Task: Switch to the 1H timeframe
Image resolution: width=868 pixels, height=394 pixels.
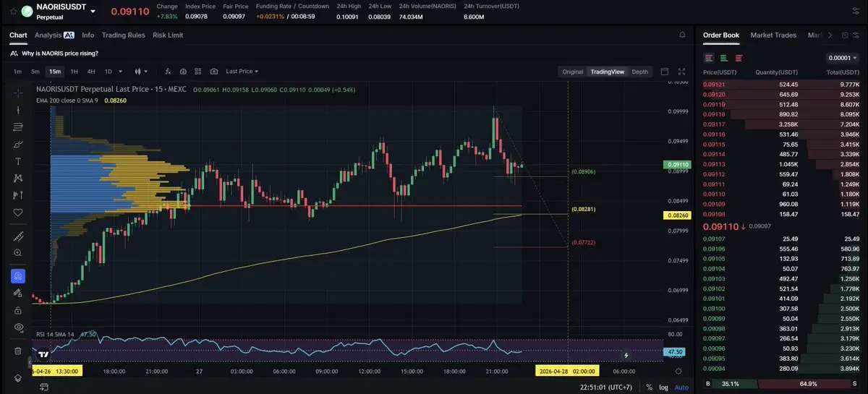Action: point(74,72)
